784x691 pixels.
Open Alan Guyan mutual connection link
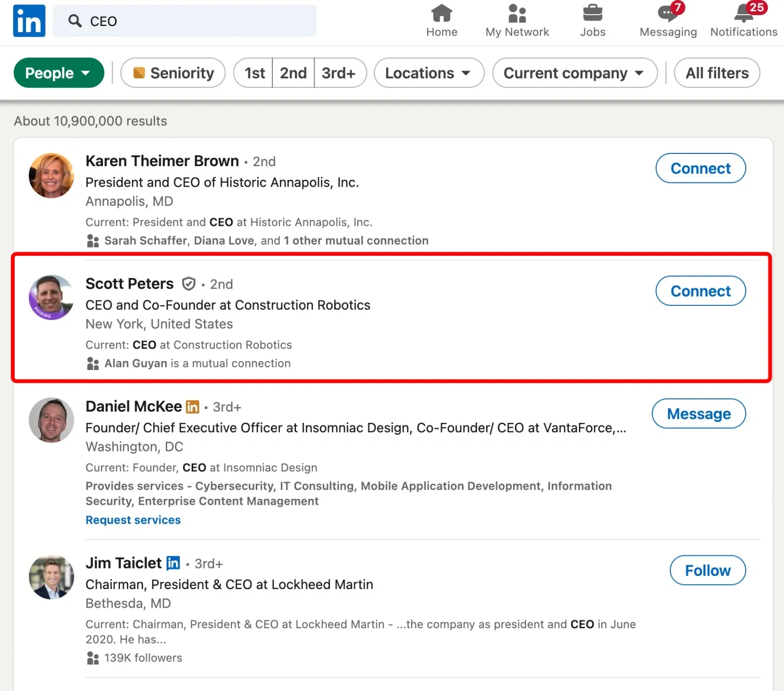coord(136,363)
